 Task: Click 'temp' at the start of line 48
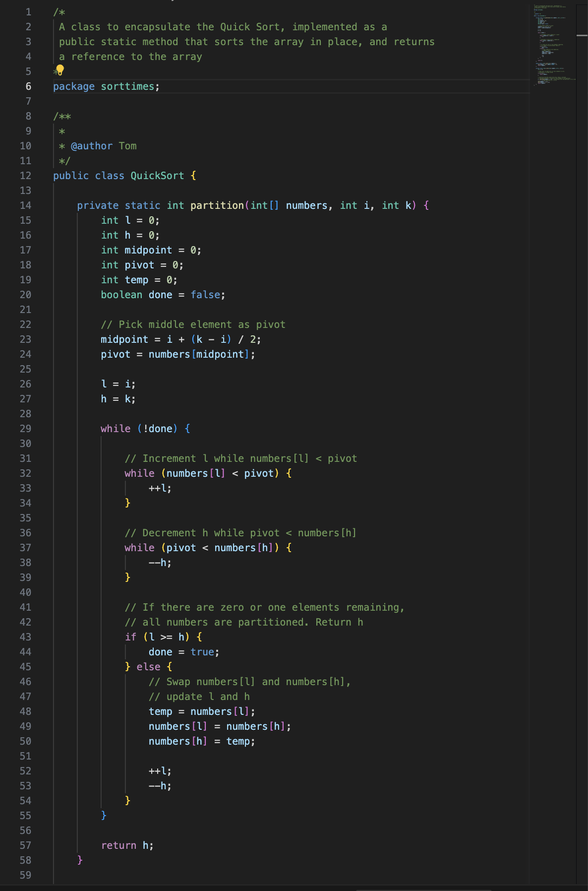click(x=160, y=711)
